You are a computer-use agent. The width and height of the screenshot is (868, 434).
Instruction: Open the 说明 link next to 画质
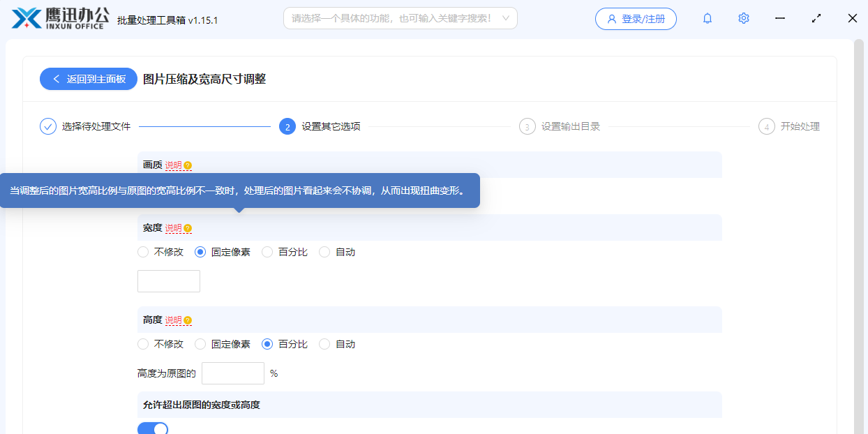point(173,165)
